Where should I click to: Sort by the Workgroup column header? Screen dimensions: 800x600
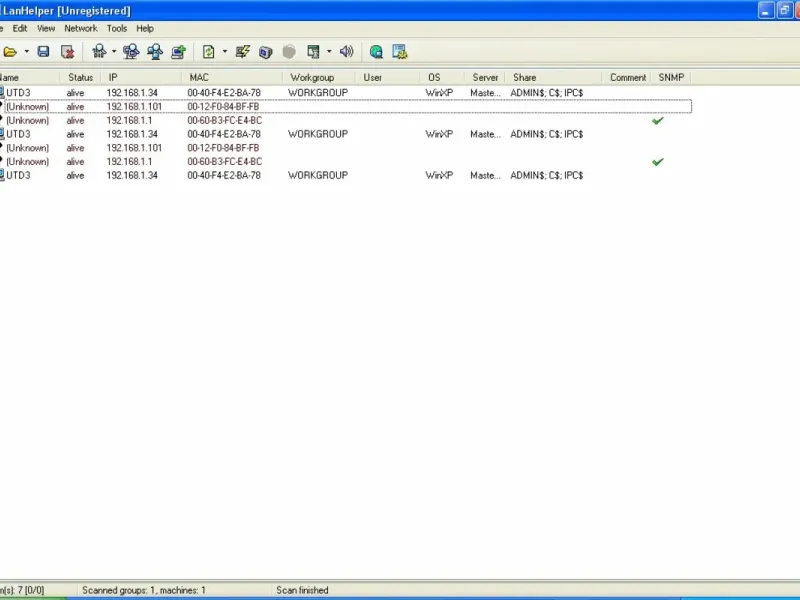point(319,78)
